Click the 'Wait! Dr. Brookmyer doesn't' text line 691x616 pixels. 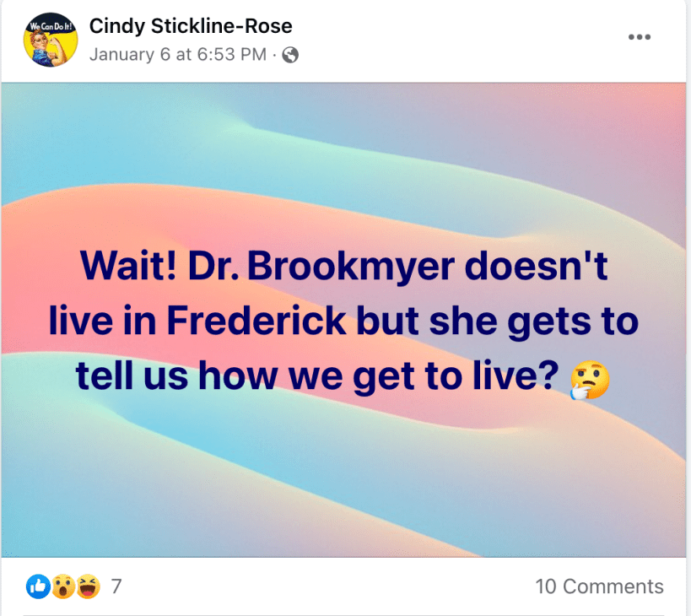click(343, 266)
